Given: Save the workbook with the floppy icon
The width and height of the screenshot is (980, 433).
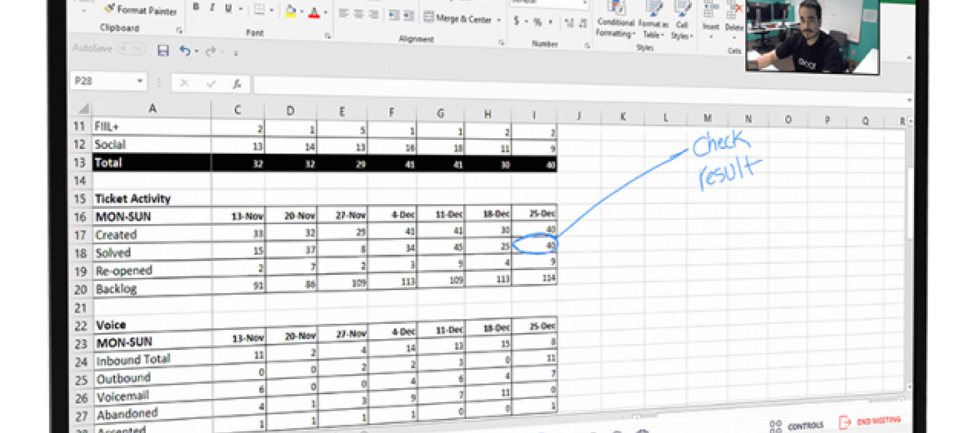Looking at the screenshot, I should coord(163,50).
